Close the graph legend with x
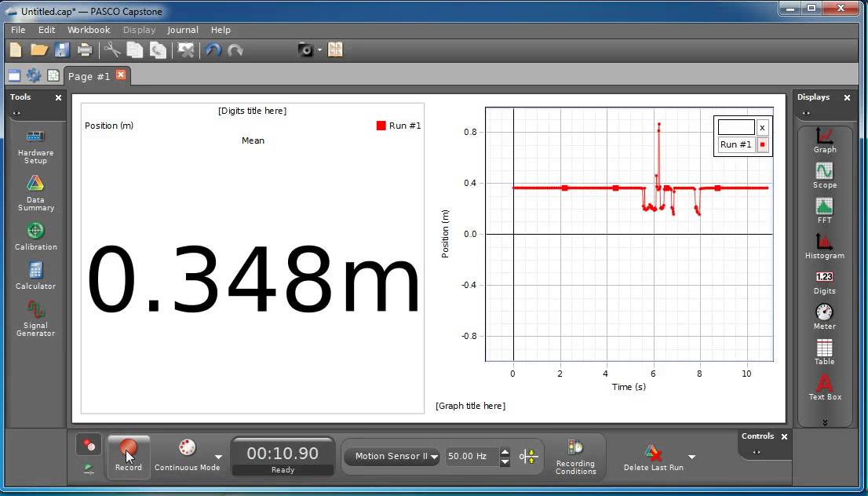868x496 pixels. (x=762, y=128)
